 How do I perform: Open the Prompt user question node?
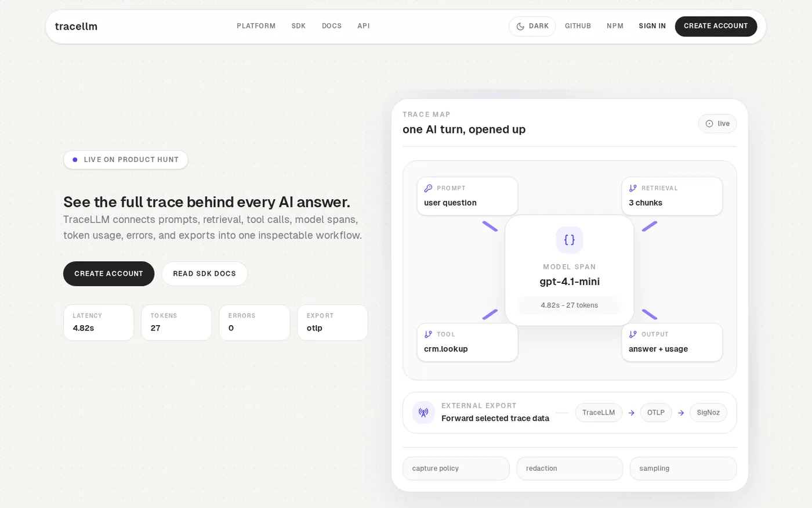tap(467, 196)
